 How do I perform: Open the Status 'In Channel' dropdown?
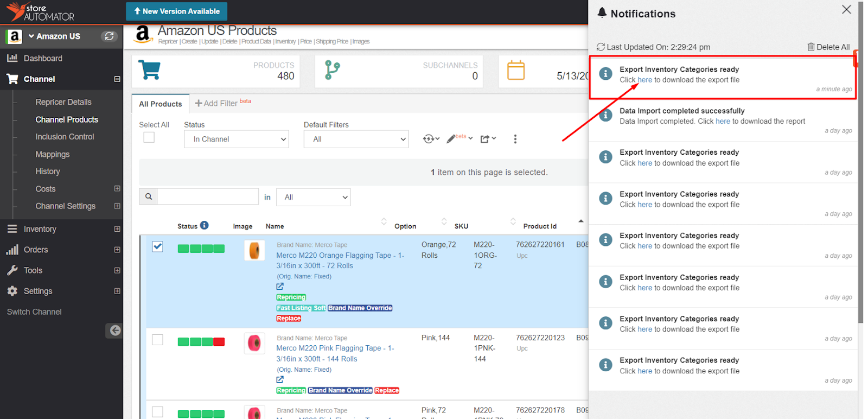pyautogui.click(x=237, y=139)
